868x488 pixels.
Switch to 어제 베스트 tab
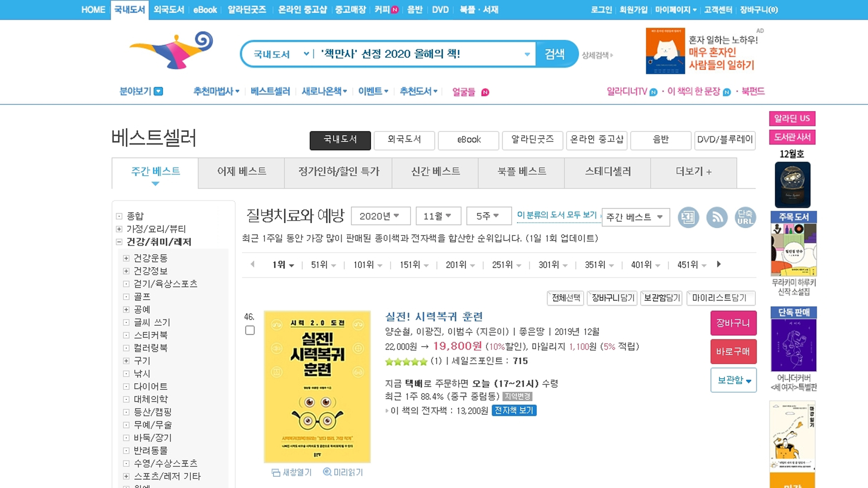click(241, 172)
